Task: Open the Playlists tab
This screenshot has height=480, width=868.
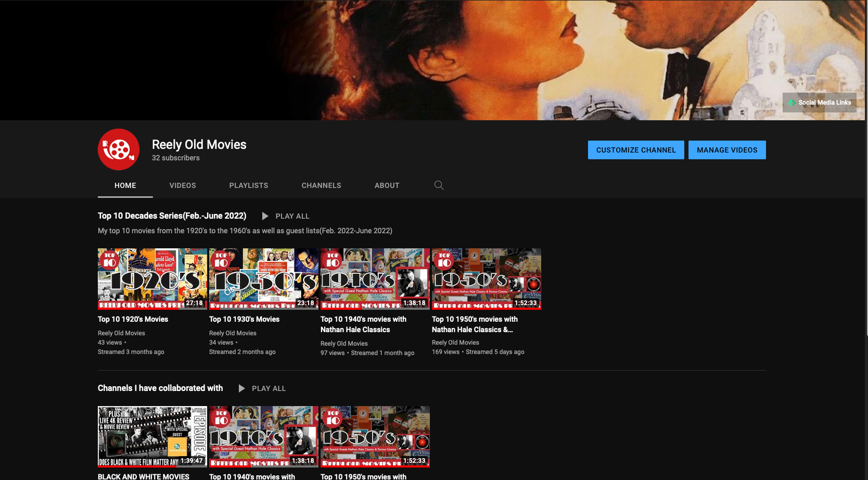Action: click(249, 185)
